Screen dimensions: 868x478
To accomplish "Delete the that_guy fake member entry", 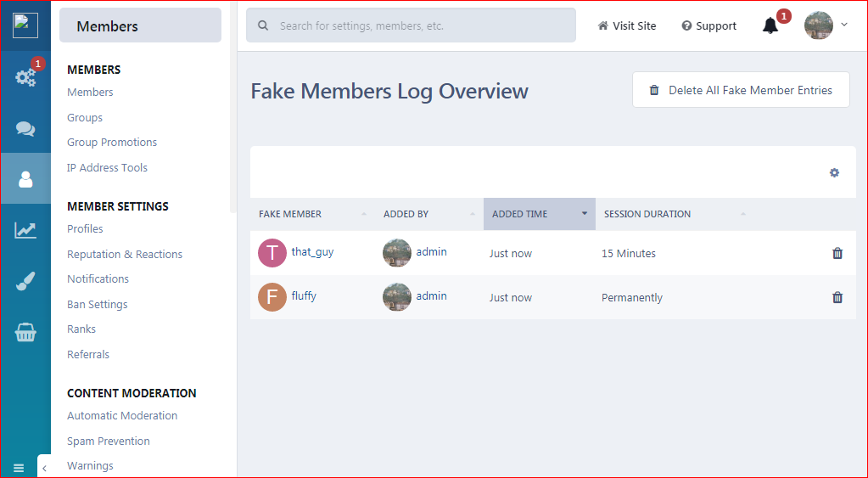I will point(837,253).
